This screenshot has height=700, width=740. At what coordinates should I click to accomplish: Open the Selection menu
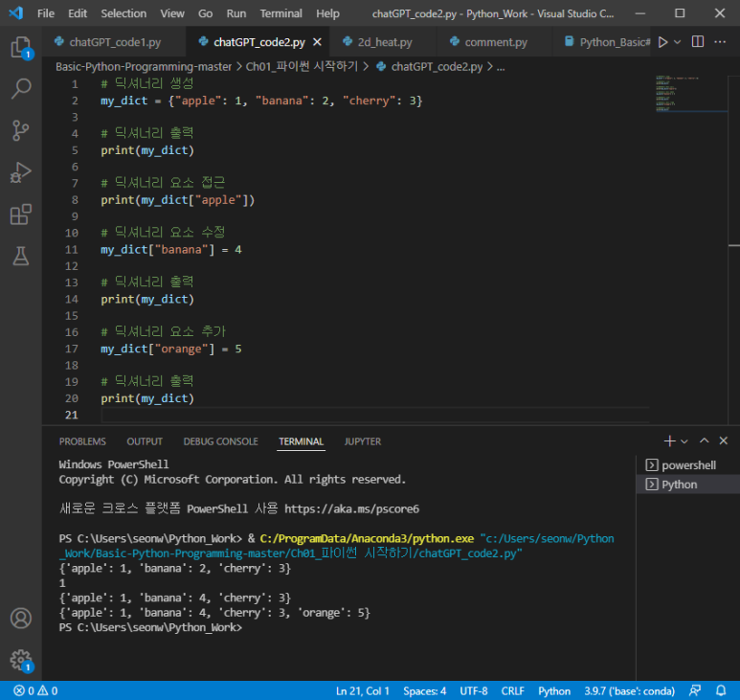[x=123, y=13]
